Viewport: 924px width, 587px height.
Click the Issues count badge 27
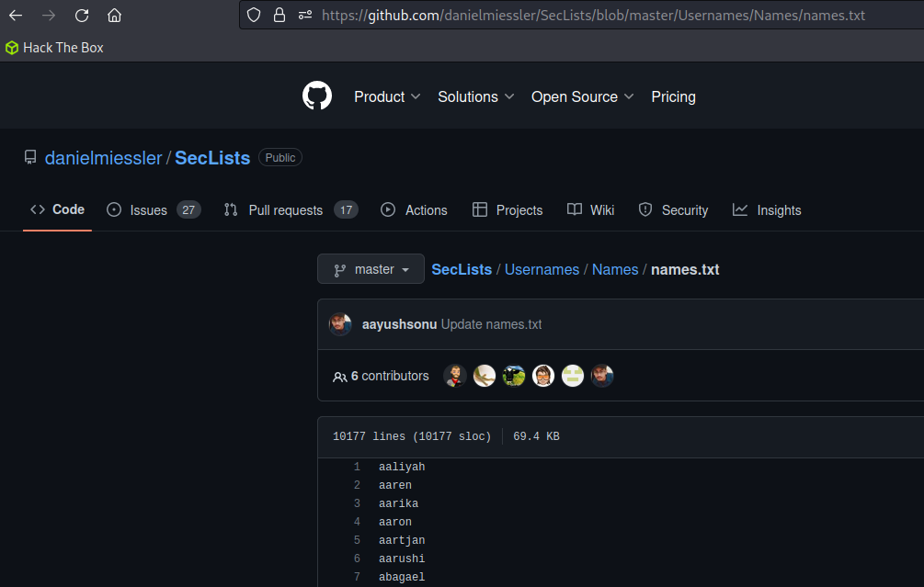pyautogui.click(x=188, y=210)
